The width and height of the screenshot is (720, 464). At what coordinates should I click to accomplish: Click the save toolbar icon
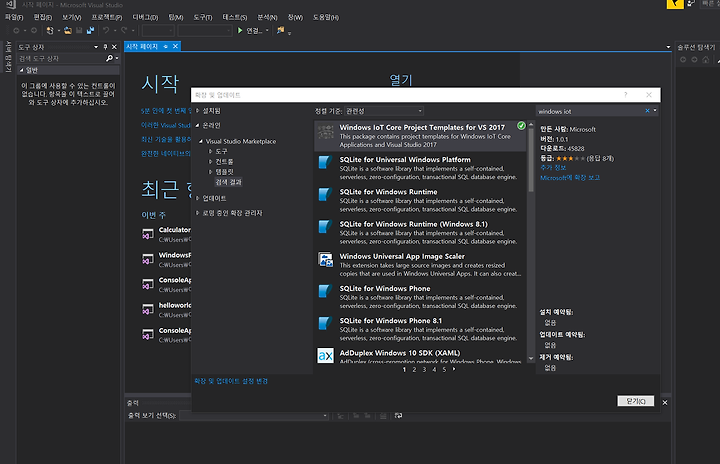click(79, 31)
